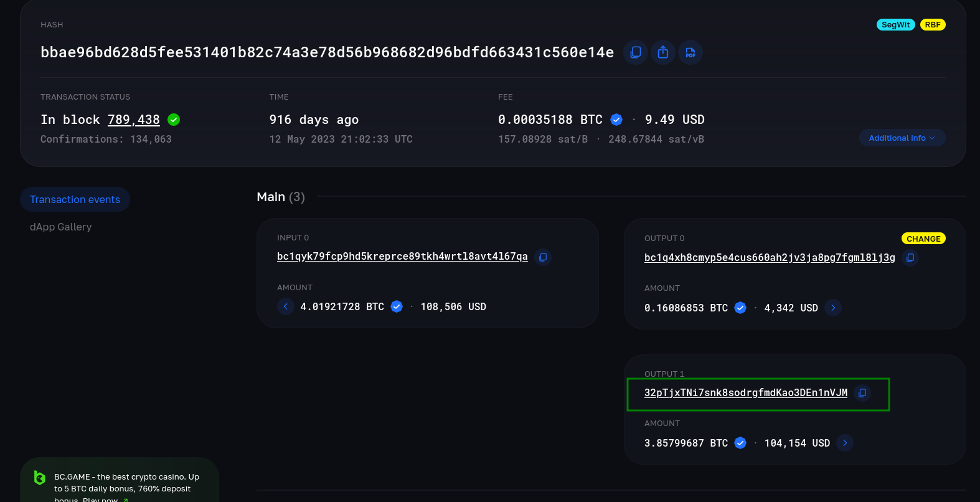Click the blue verified badge on OUTPUT 0 amount
Image resolution: width=980 pixels, height=502 pixels.
click(x=740, y=307)
